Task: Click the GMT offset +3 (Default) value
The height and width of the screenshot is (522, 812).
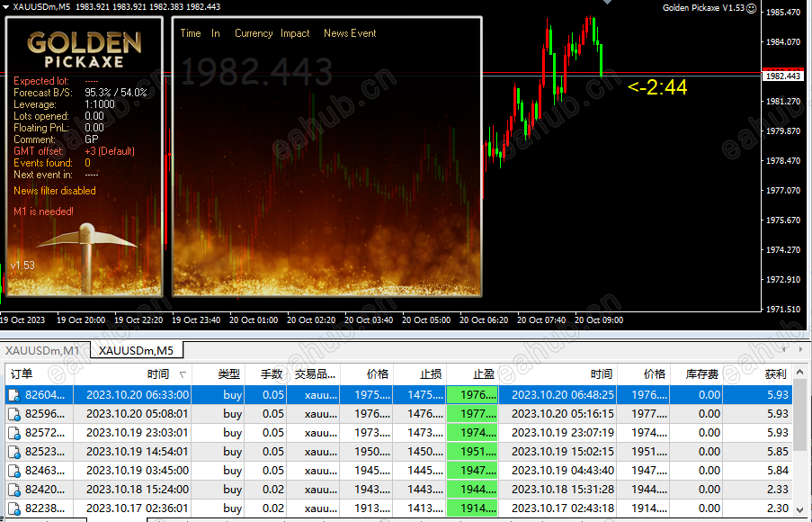Action: [110, 151]
